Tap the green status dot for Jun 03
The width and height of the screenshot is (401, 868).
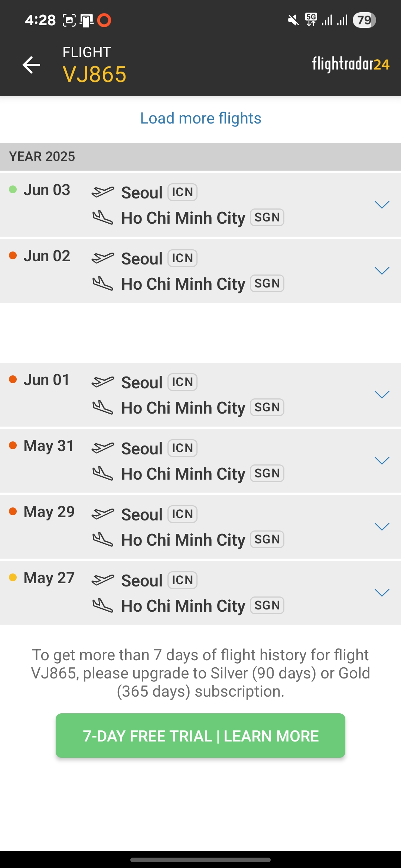(x=13, y=190)
